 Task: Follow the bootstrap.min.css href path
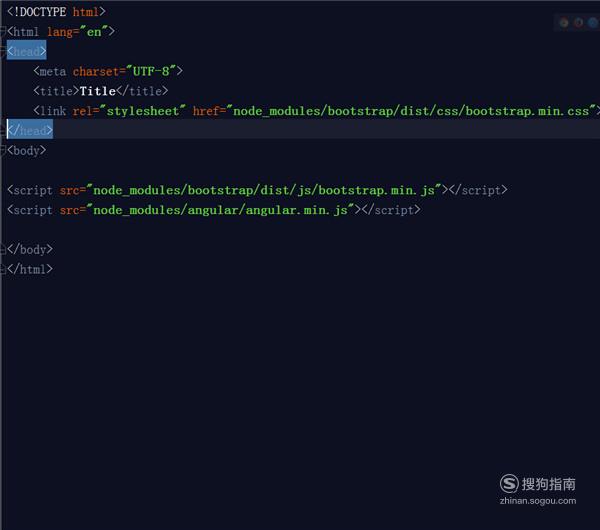411,111
